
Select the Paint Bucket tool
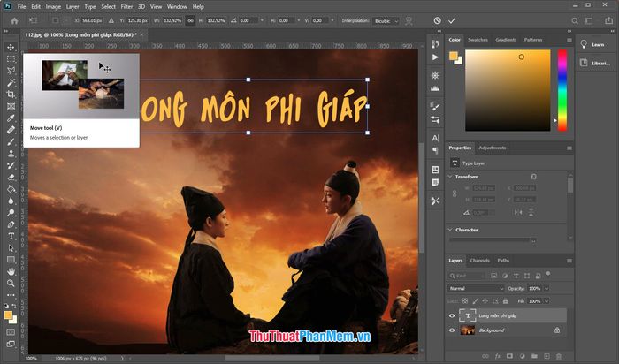[11, 189]
